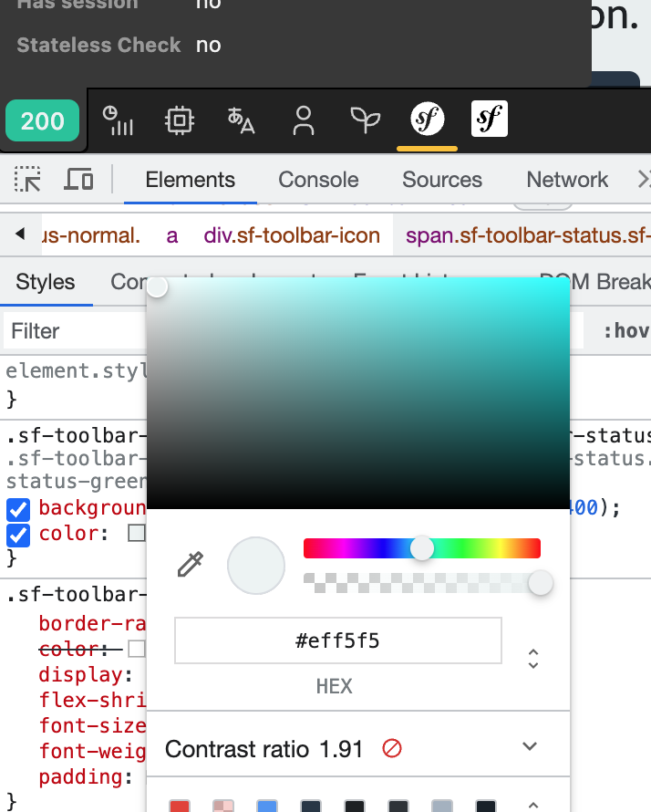
Task: Pick the bright blue palette swatch
Action: click(267, 807)
